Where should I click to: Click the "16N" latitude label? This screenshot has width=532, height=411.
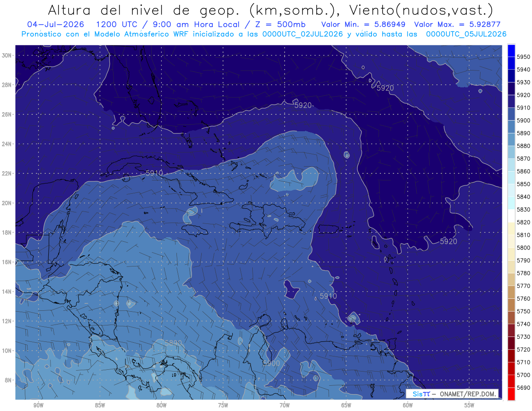click(7, 262)
